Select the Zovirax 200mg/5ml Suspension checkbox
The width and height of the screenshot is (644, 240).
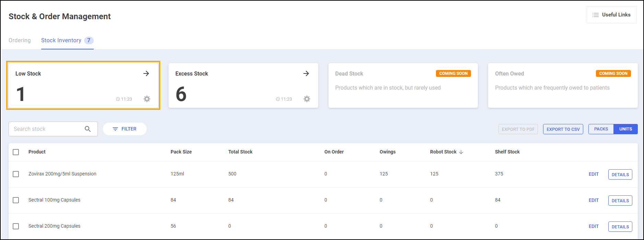click(16, 174)
